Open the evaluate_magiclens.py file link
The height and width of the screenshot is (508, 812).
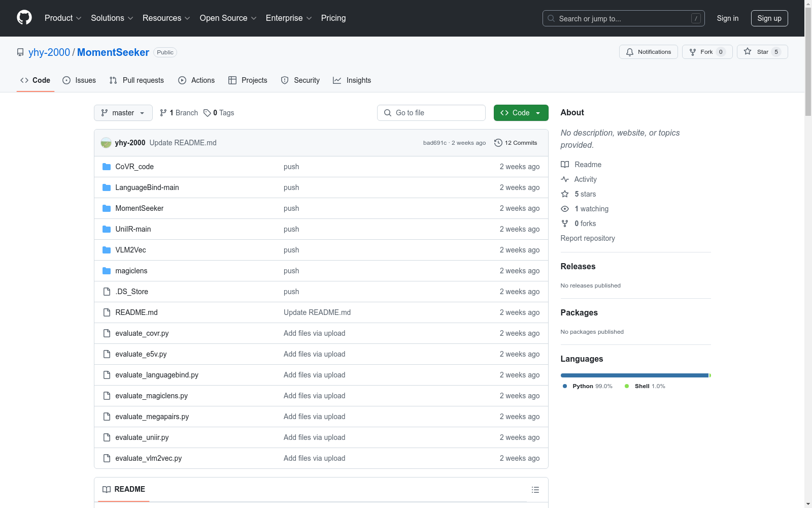151,396
